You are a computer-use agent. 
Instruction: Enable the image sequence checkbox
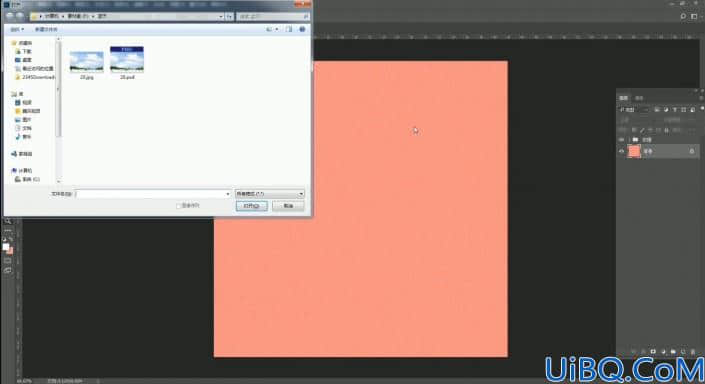pos(178,205)
